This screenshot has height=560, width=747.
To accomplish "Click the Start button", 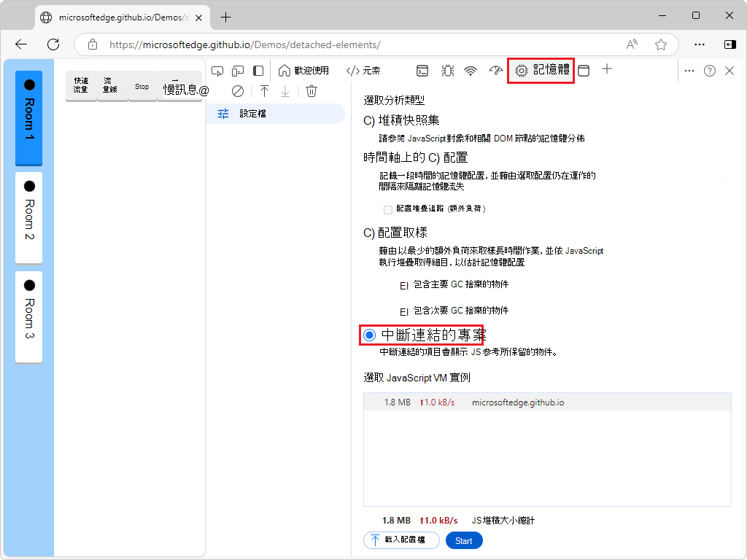I will coord(464,540).
